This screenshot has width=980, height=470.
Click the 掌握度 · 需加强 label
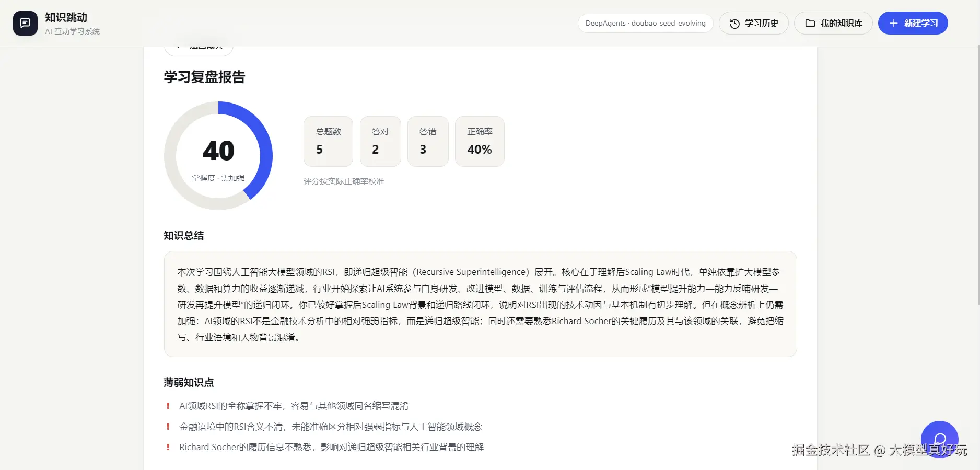218,178
